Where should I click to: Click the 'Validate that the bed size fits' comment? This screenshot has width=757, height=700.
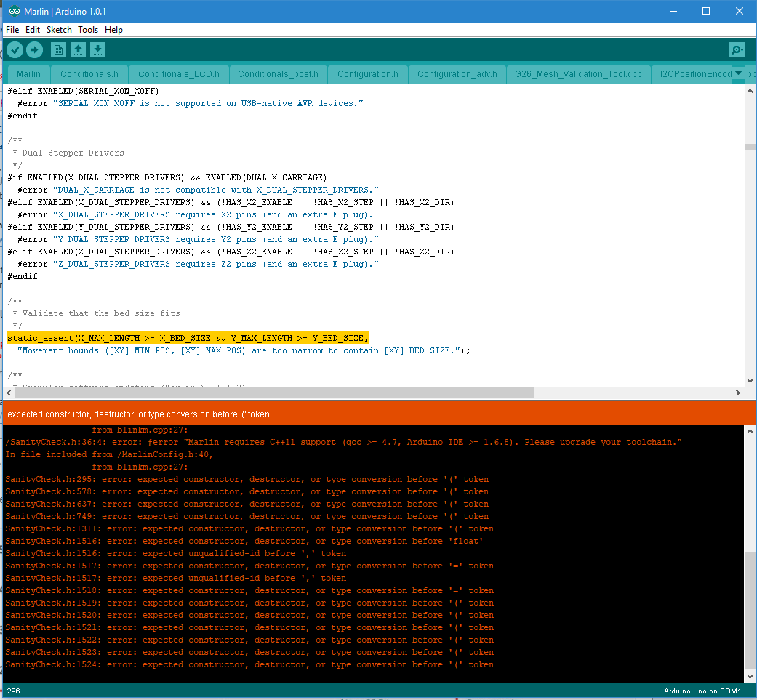click(x=101, y=313)
